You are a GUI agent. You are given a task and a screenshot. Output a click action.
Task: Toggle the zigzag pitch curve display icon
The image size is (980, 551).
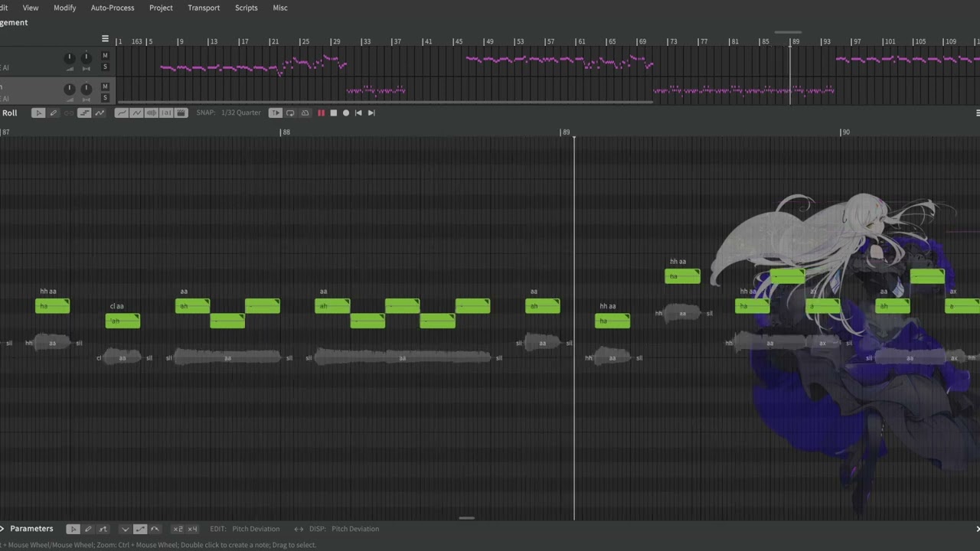click(x=136, y=113)
